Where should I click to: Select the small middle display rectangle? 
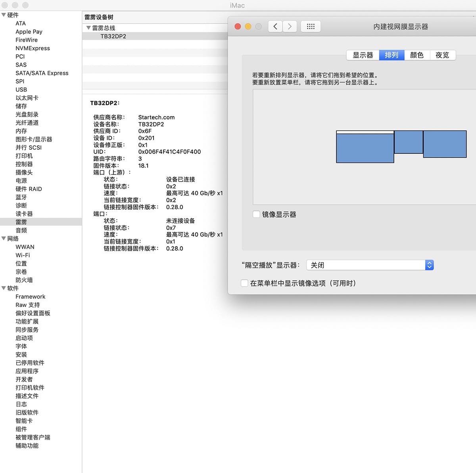pos(409,142)
